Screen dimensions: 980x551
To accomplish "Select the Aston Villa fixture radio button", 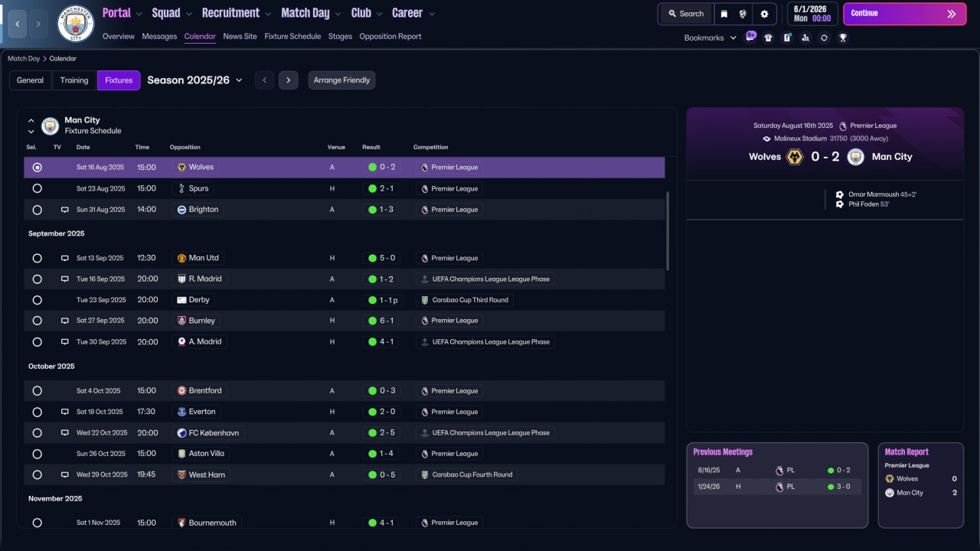I will 37,454.
